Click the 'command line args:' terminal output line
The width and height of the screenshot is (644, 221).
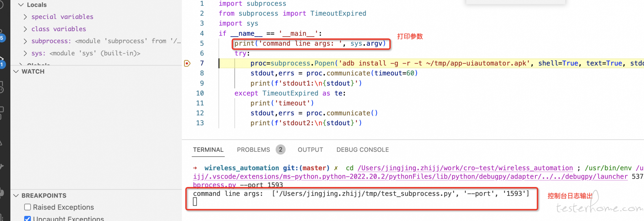point(361,194)
